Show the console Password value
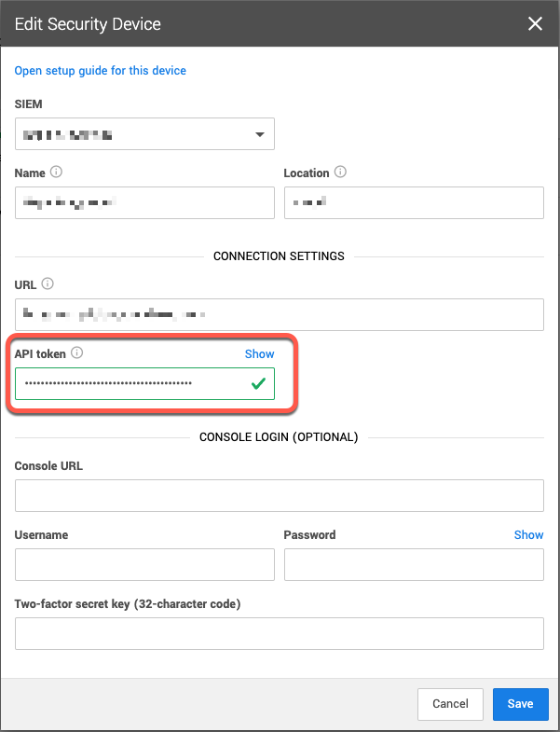This screenshot has height=732, width=560. pos(528,534)
